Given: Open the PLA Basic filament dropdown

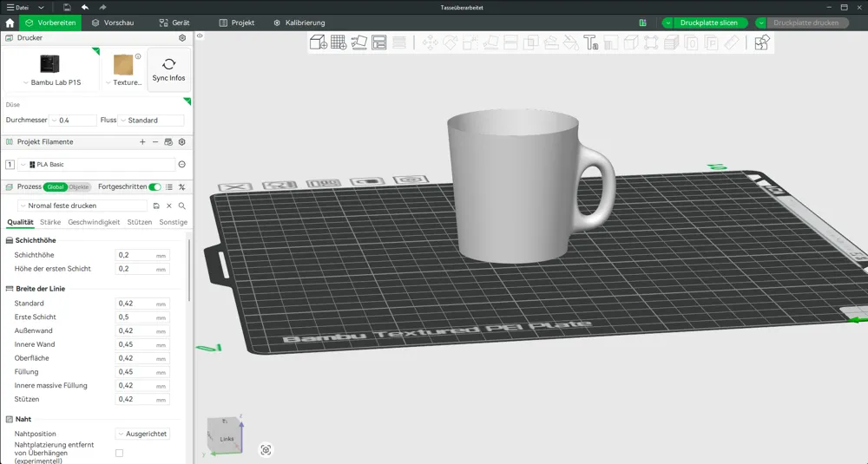Looking at the screenshot, I should pyautogui.click(x=97, y=164).
